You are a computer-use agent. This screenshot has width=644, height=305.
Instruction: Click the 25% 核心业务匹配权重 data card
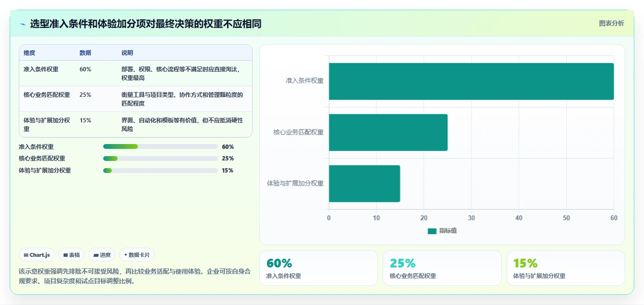442,268
